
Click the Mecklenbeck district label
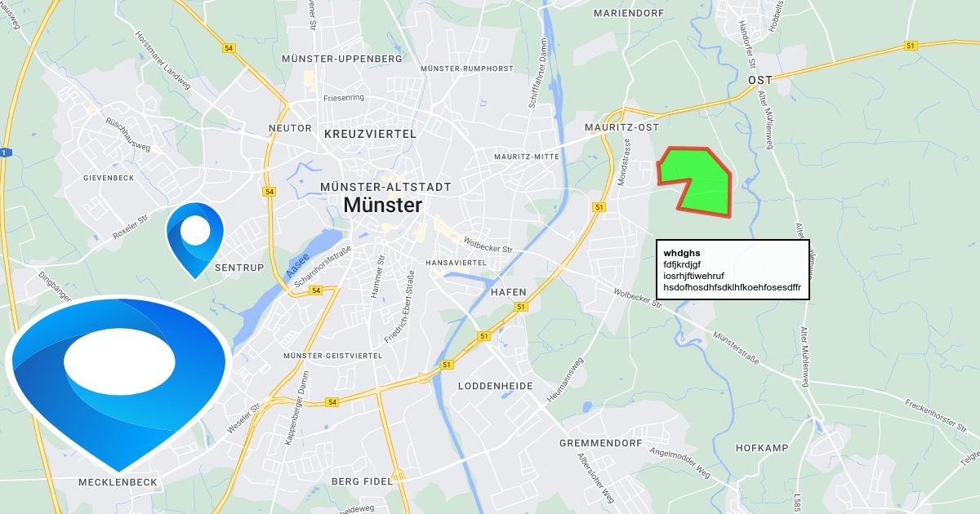point(118,482)
